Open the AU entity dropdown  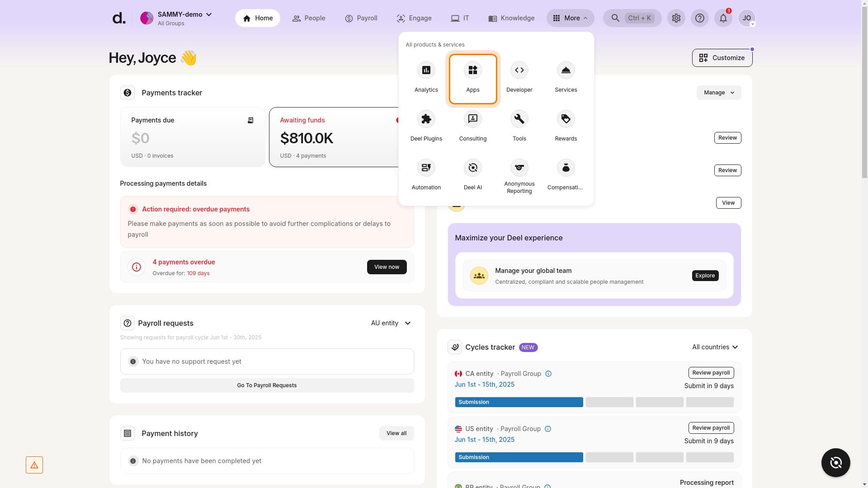click(391, 323)
